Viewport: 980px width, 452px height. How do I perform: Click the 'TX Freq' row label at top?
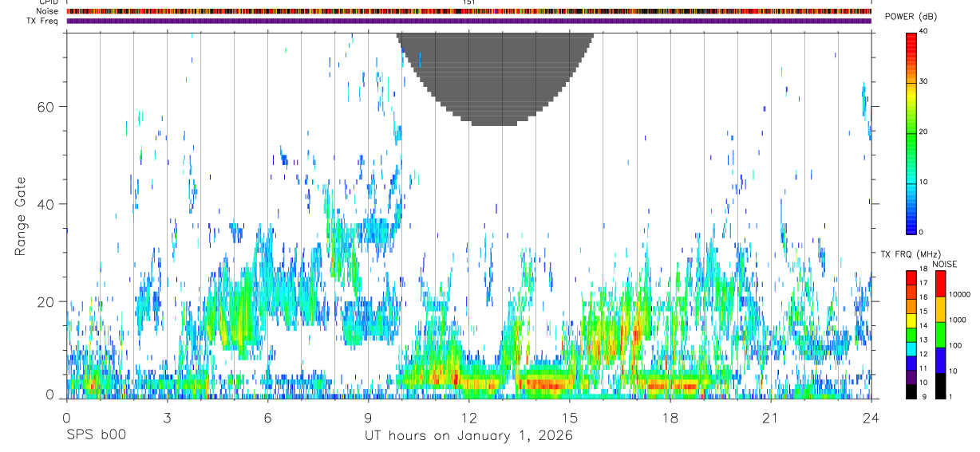pos(42,20)
